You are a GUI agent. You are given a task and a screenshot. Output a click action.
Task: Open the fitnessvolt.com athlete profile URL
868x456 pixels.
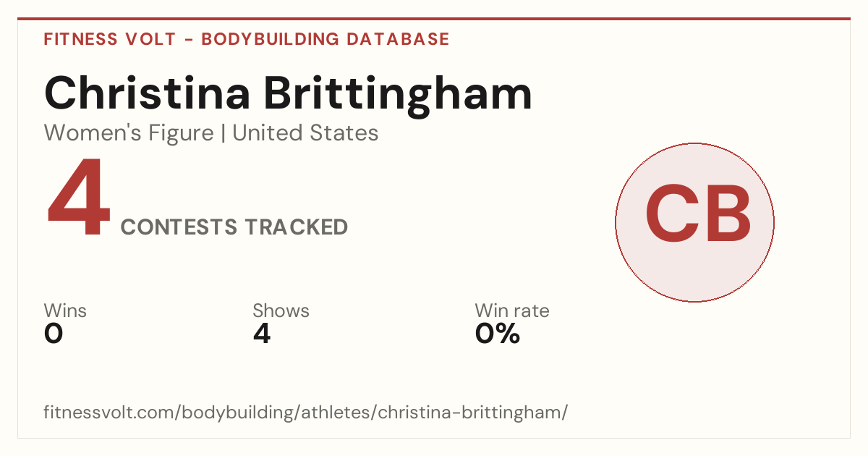(306, 413)
